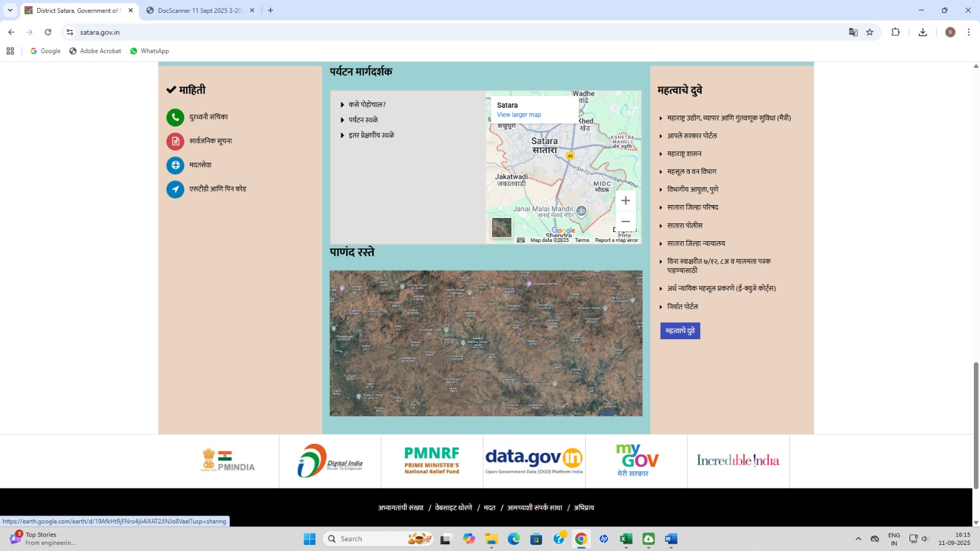This screenshot has width=980, height=551.
Task: Zoom out on the Satara map
Action: click(625, 222)
